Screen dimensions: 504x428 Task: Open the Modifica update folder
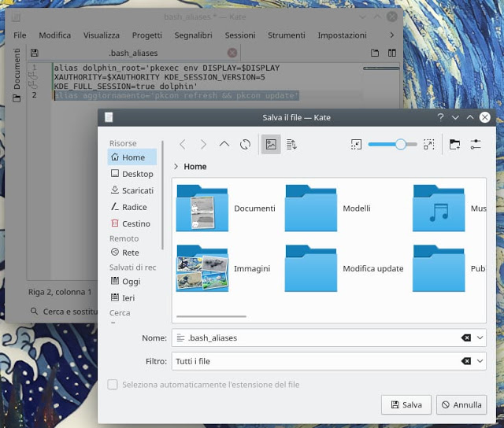(x=344, y=268)
